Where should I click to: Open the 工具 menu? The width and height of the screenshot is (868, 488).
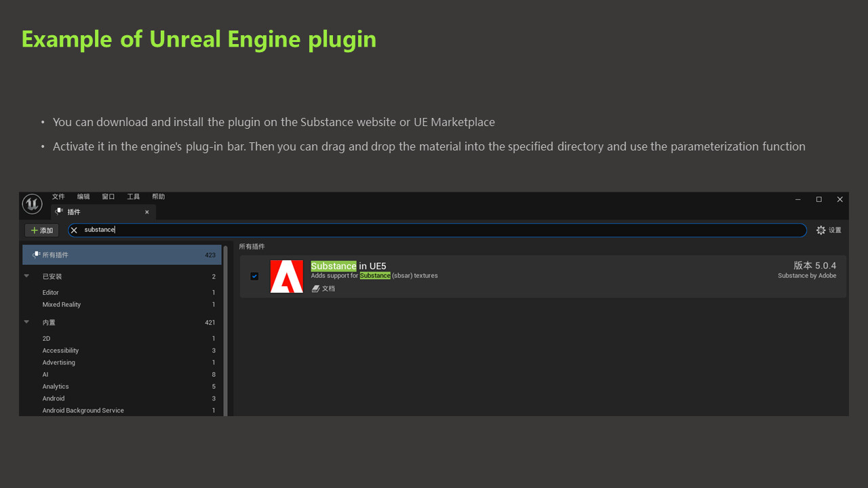(134, 197)
